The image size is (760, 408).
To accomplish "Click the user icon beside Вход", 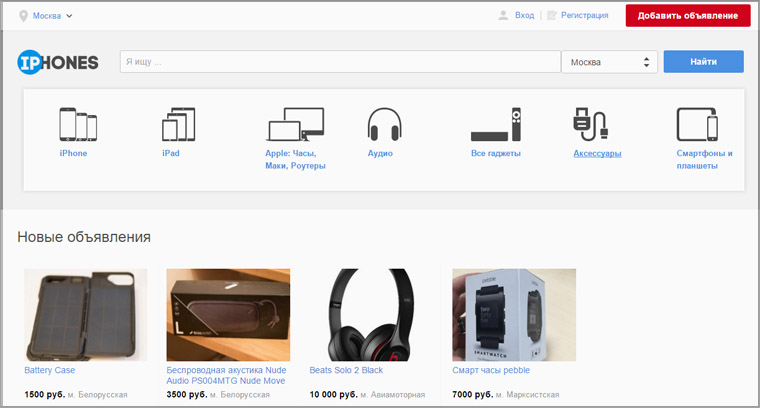I will [x=503, y=16].
